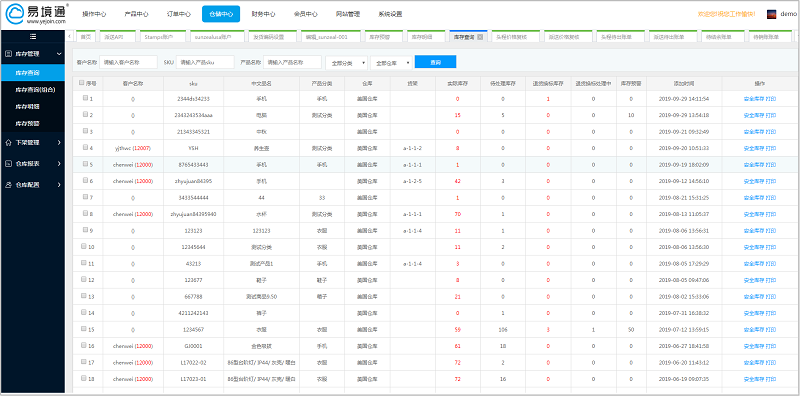The image size is (800, 397).
Task: Click 安全库存 link in row 1
Action: tap(754, 99)
